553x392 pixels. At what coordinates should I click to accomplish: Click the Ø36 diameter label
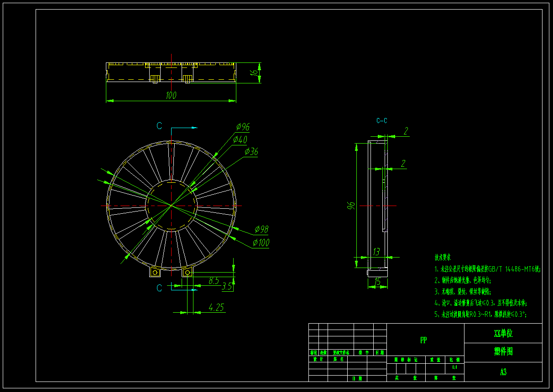(251, 151)
